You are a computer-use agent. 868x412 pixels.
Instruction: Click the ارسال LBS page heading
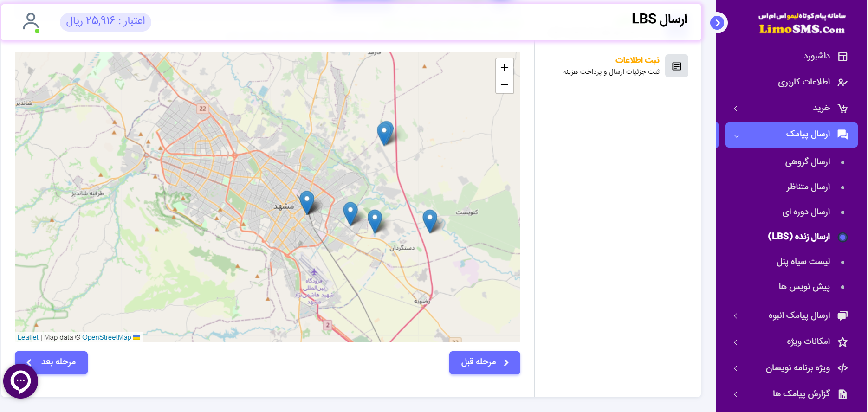(x=659, y=19)
